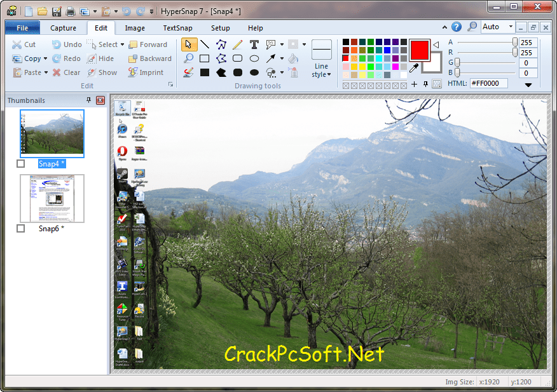Click the Imprint button
Image resolution: width=557 pixels, height=392 pixels.
146,72
